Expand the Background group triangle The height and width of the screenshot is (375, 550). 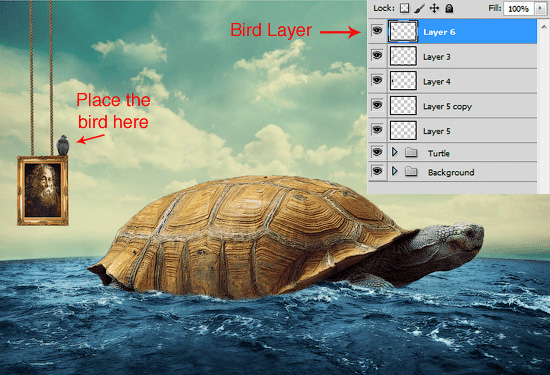click(395, 171)
